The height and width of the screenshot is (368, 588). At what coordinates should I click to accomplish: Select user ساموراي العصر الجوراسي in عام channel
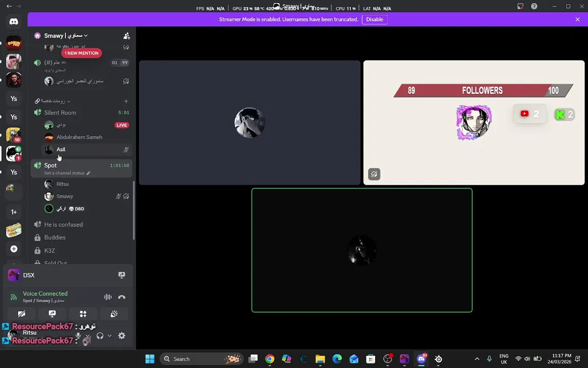click(87, 81)
